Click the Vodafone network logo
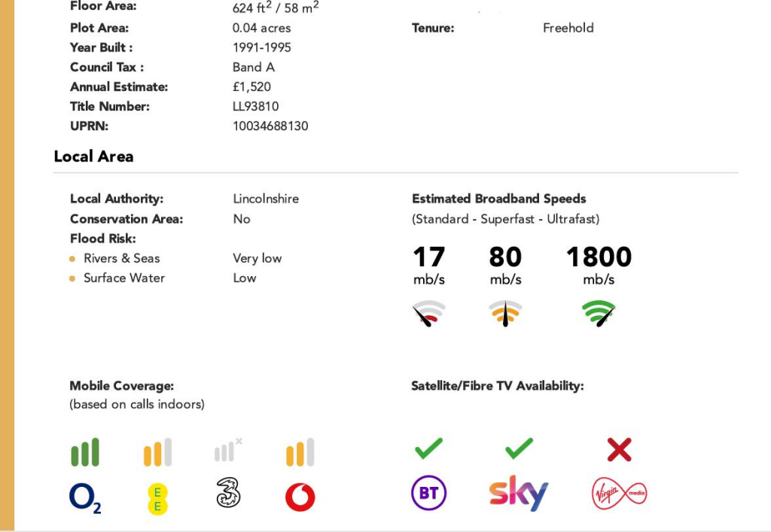This screenshot has height=532, width=771. (x=300, y=497)
